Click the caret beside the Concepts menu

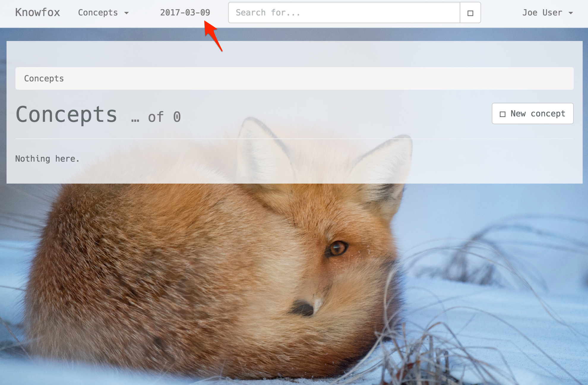[x=127, y=13]
